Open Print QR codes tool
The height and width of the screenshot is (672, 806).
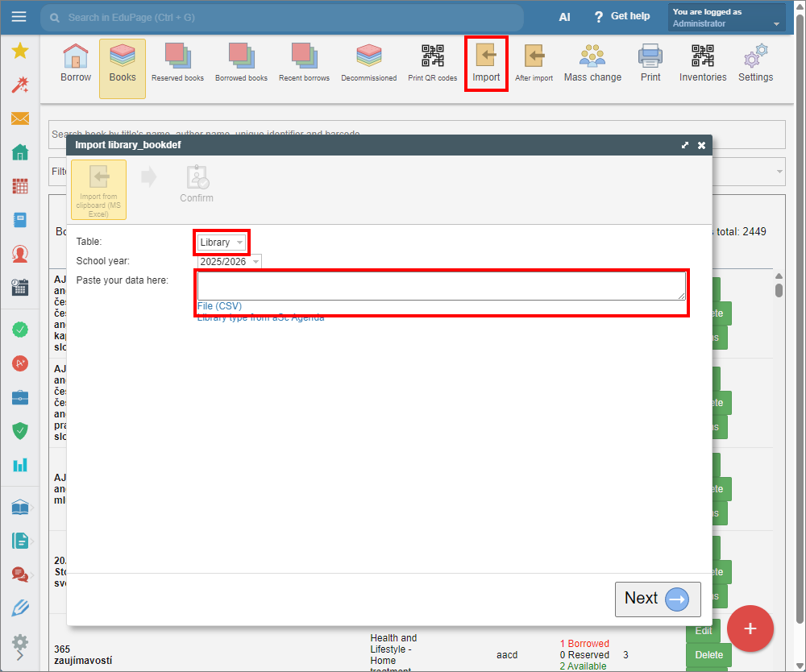[x=432, y=64]
